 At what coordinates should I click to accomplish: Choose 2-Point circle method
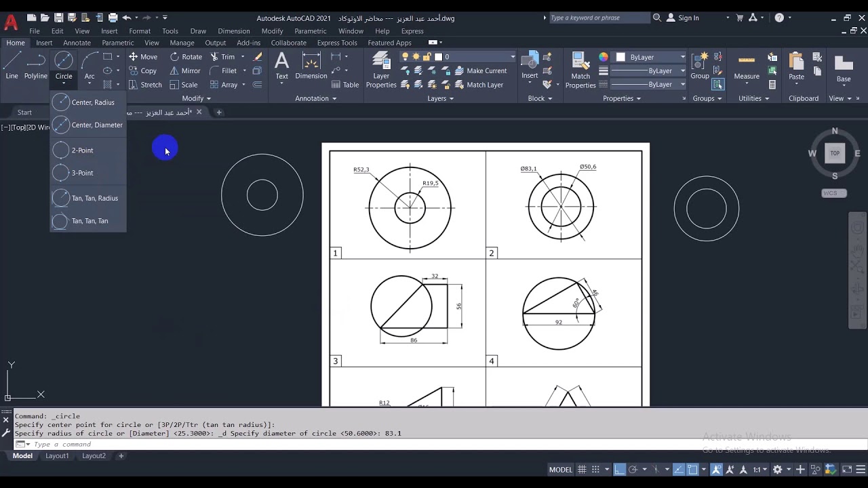point(88,150)
